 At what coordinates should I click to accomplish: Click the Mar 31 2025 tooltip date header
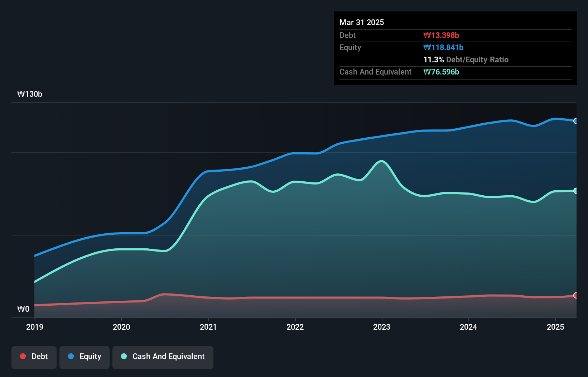pos(362,22)
